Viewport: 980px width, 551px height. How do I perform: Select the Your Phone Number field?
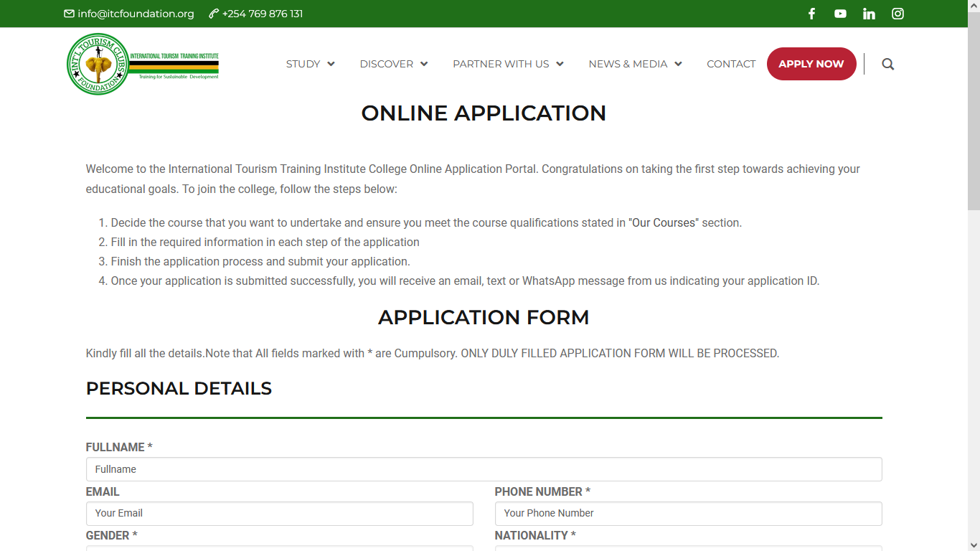[688, 513]
